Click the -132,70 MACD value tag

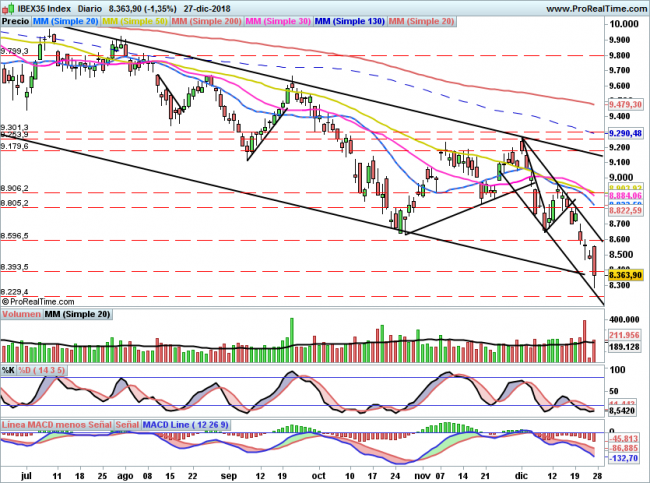tap(627, 457)
